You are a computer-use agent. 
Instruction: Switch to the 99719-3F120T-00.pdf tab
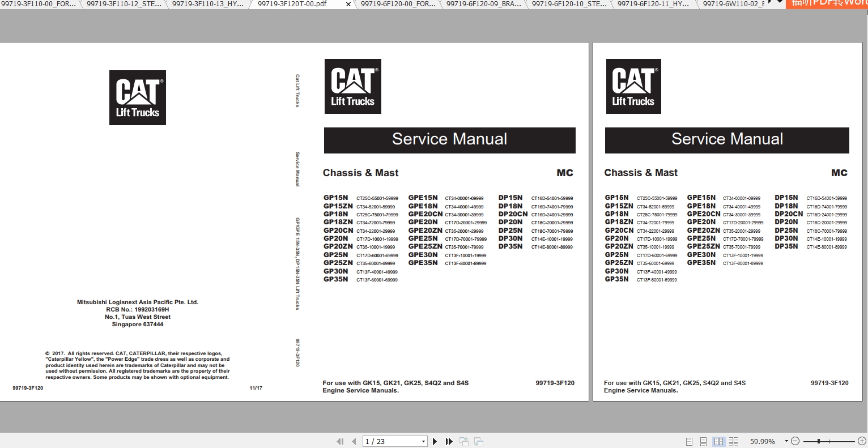(x=292, y=5)
